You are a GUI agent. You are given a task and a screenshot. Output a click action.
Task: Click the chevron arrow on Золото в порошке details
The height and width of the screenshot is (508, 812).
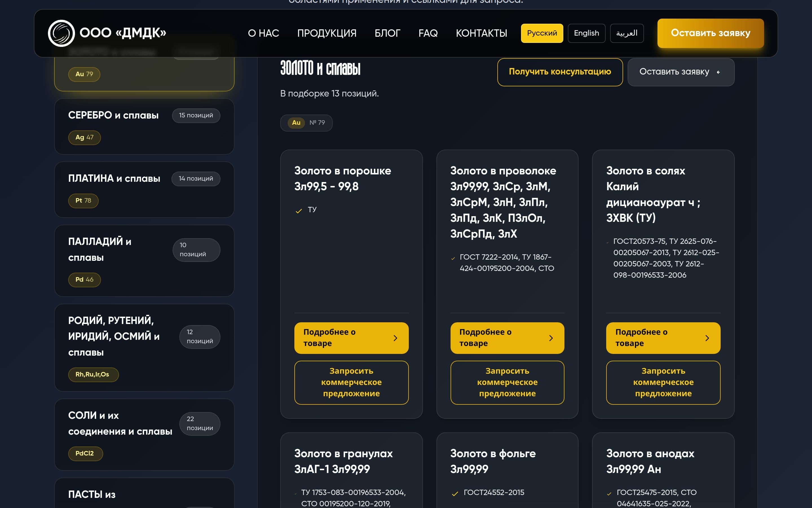(395, 338)
